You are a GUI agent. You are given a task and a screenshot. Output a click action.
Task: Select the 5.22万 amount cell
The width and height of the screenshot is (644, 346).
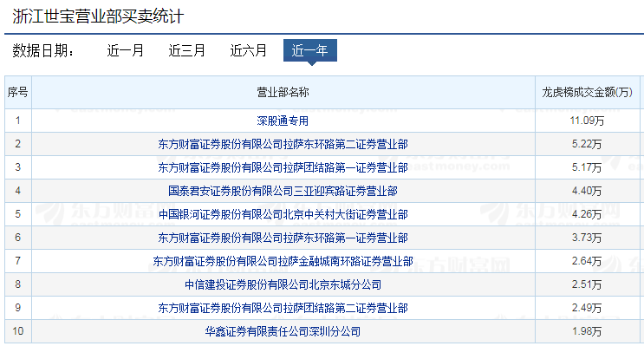[x=588, y=144]
